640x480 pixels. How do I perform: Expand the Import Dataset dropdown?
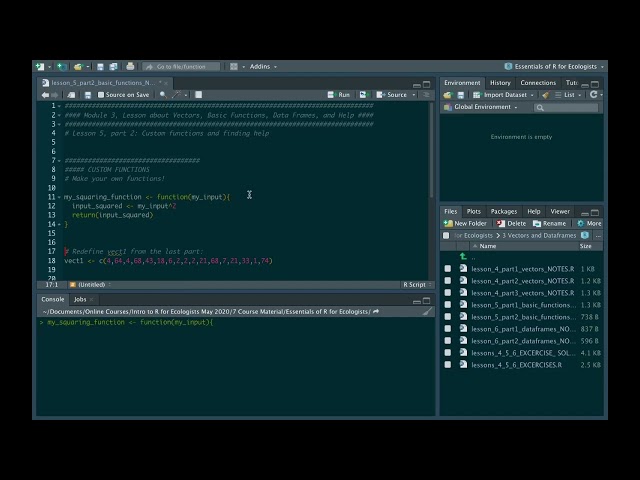click(503, 95)
